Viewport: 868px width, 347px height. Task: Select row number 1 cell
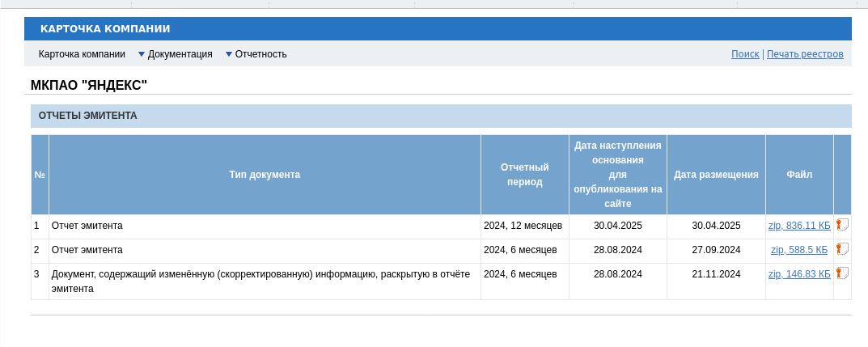(40, 227)
